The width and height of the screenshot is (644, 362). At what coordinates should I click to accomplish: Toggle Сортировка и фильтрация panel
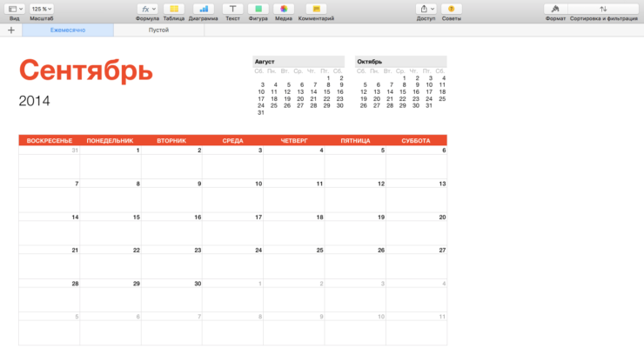click(603, 9)
